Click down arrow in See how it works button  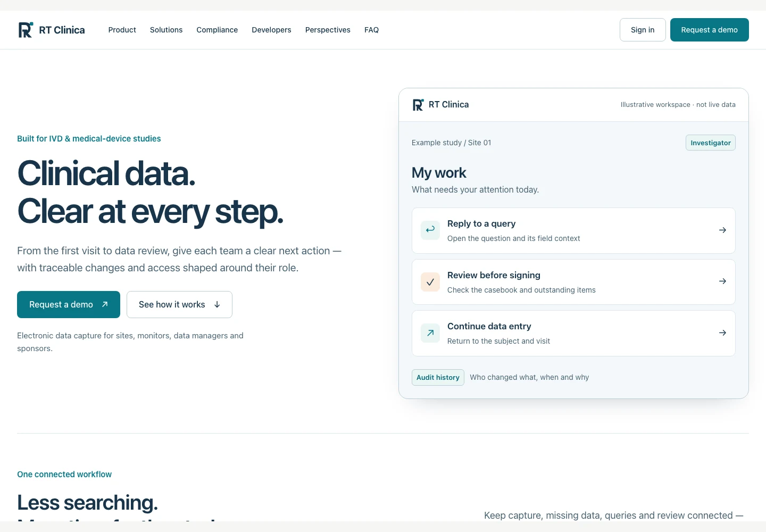[x=217, y=305]
